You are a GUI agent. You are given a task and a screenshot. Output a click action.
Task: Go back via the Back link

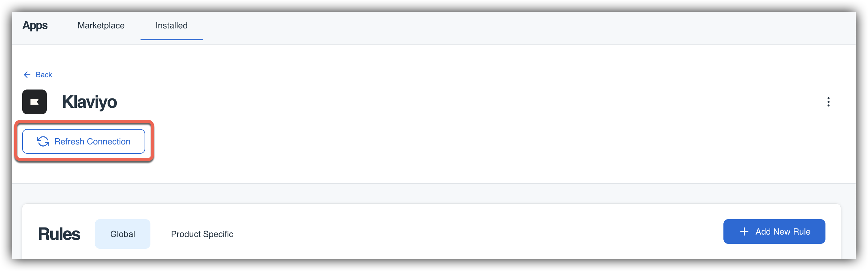click(37, 75)
